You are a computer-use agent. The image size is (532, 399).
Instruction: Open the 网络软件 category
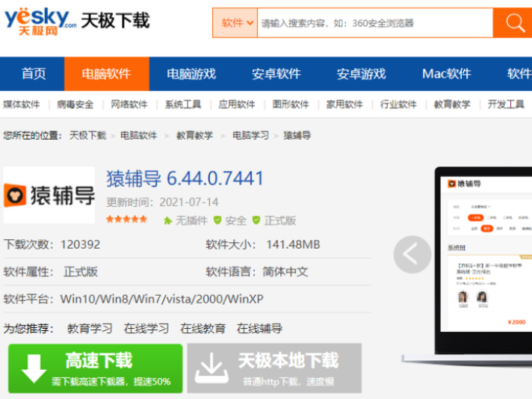(x=129, y=104)
